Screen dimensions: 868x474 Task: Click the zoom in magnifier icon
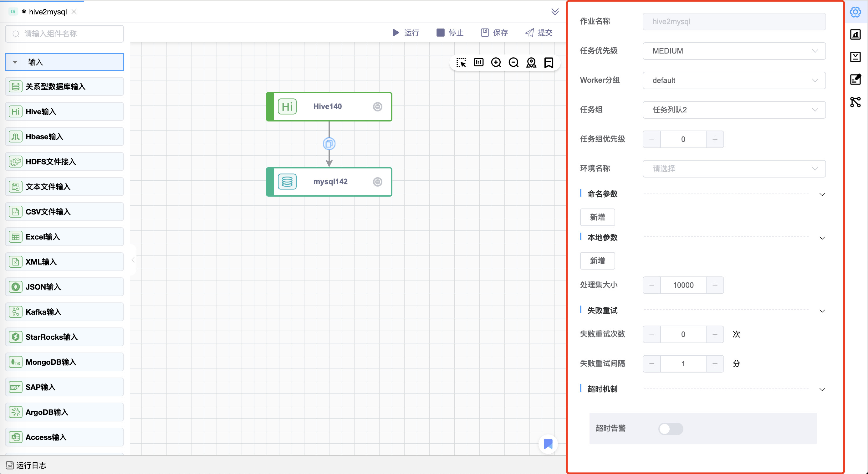tap(496, 63)
